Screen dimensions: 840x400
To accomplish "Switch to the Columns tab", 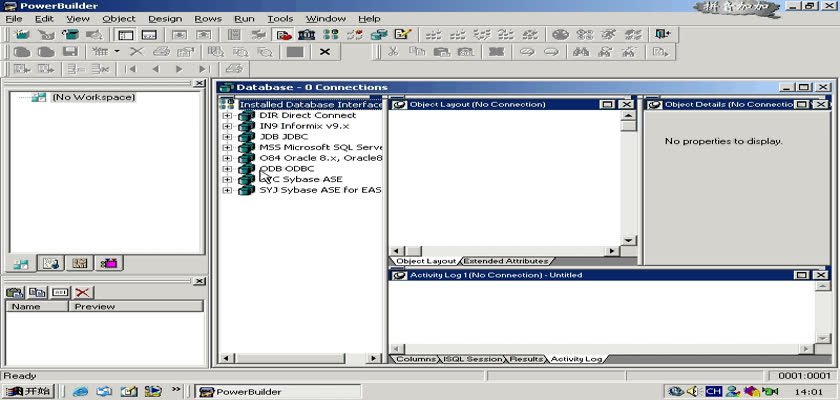I will pyautogui.click(x=415, y=359).
